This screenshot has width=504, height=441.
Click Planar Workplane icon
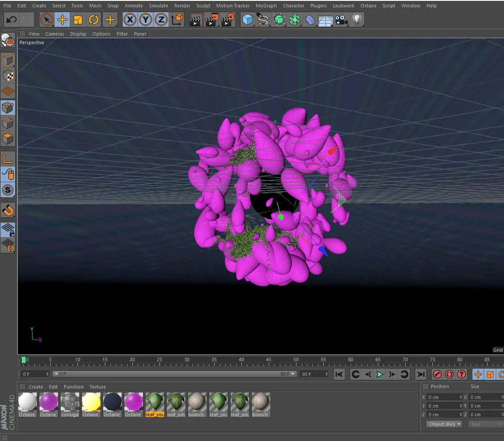(8, 245)
